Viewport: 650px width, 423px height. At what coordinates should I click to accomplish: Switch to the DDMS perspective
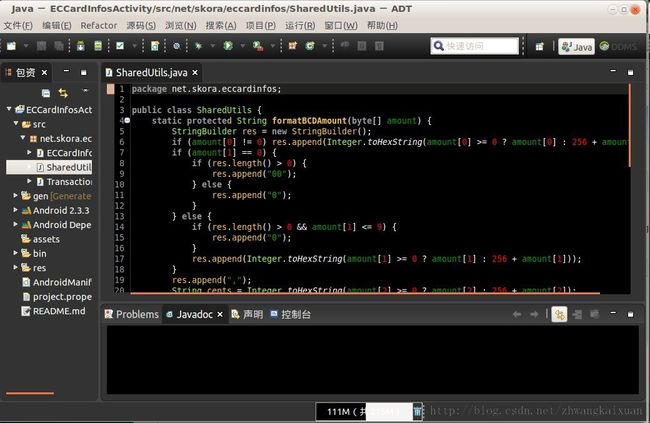click(x=618, y=46)
